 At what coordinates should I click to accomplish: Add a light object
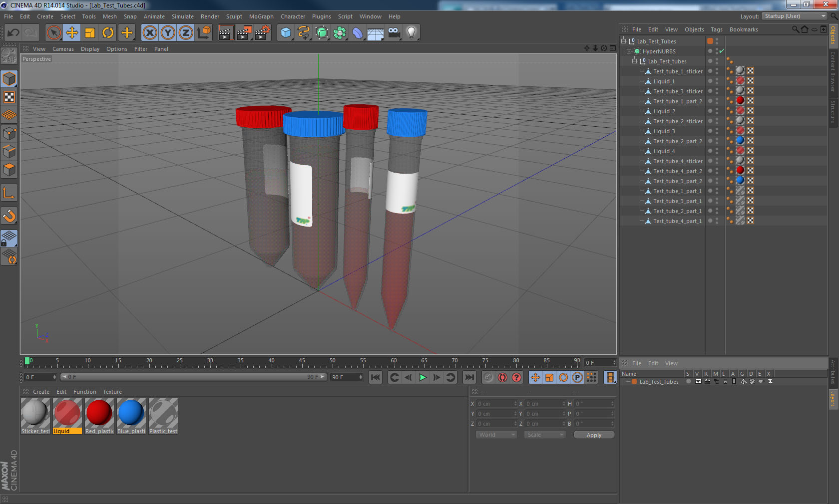[412, 33]
